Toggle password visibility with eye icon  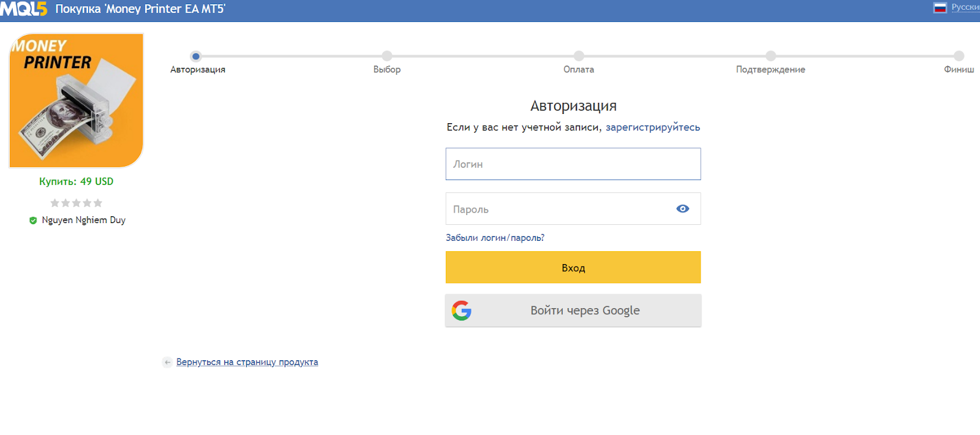point(682,209)
